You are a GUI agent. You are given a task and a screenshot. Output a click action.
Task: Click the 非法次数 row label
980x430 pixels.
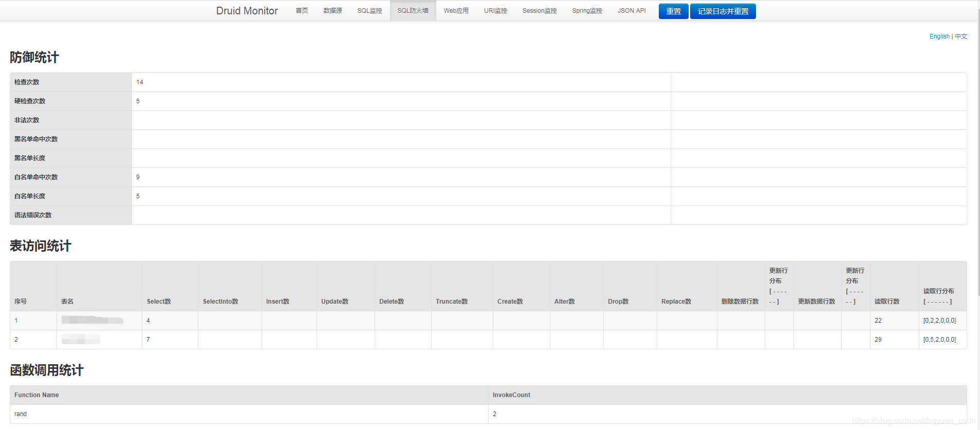tap(27, 120)
